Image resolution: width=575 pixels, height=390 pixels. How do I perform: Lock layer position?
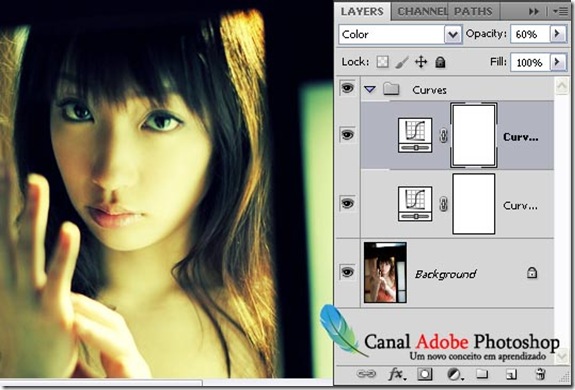pyautogui.click(x=421, y=62)
